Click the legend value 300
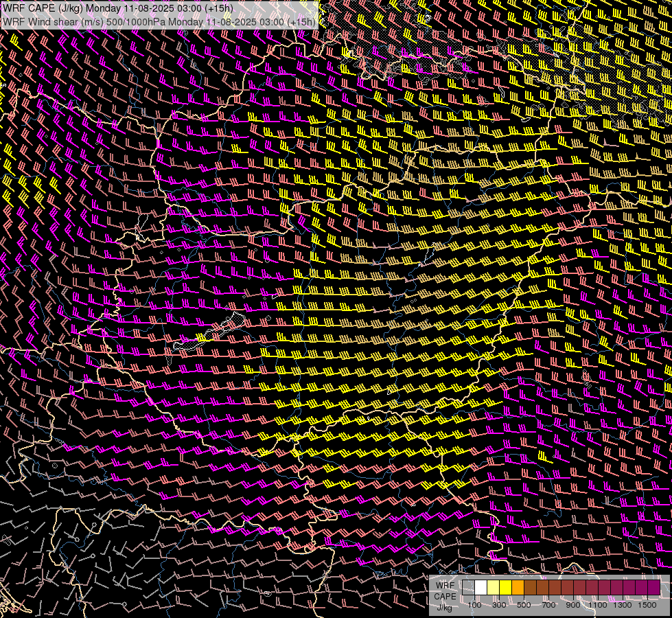The image size is (672, 618). 499,605
